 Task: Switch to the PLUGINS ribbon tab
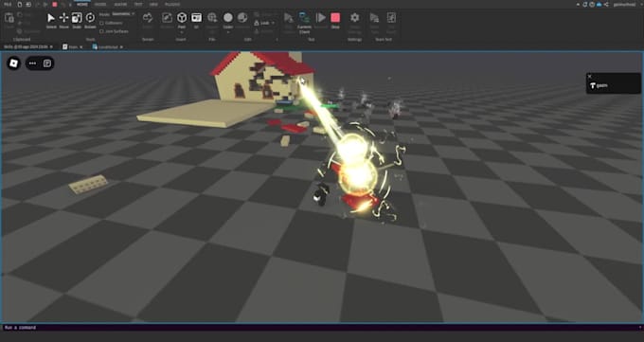point(172,4)
